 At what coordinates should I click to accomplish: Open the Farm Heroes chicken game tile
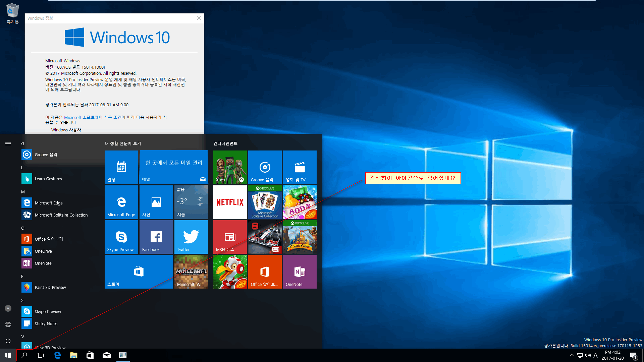click(x=230, y=272)
